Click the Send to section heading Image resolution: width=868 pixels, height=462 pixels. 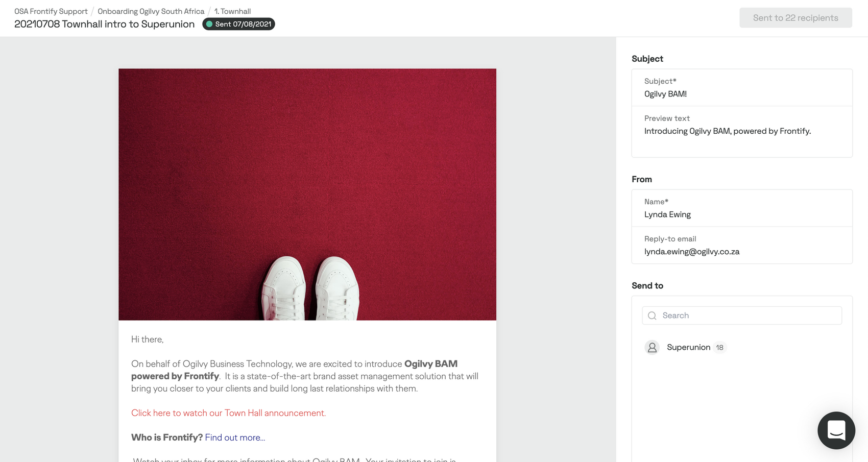[x=647, y=286]
